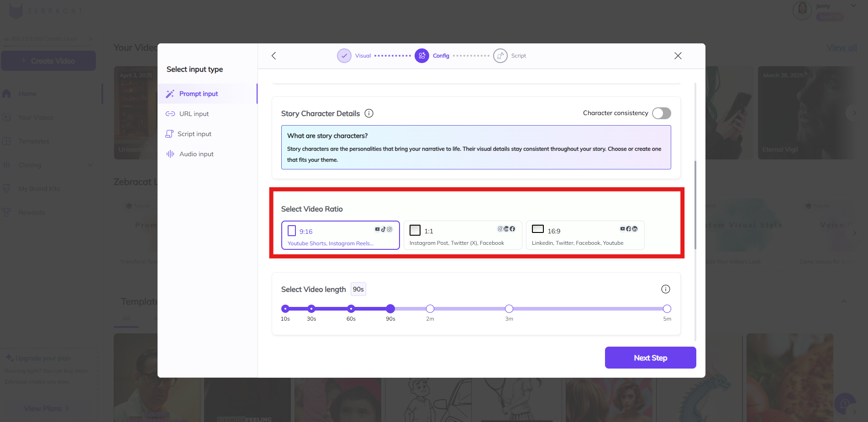The image size is (868, 422).
Task: Click the right arrow beside video thumbnails
Action: click(x=854, y=113)
